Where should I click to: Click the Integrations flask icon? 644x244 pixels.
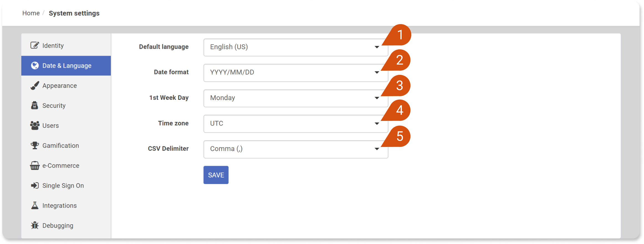35,205
